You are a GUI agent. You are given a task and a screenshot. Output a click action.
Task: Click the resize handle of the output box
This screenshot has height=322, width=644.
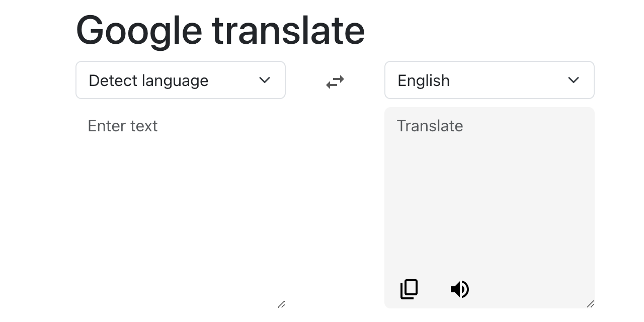click(591, 304)
